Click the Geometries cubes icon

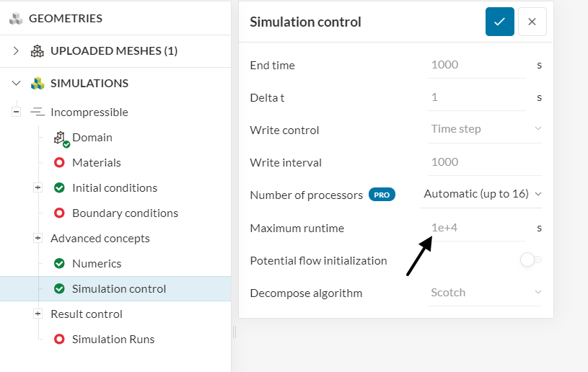coord(16,19)
